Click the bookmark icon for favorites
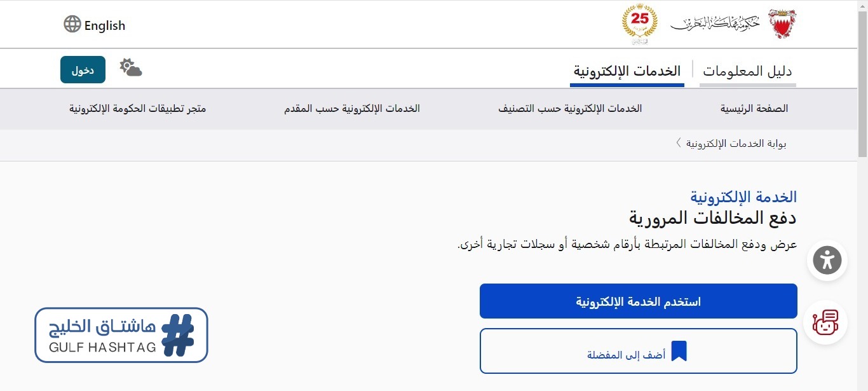The height and width of the screenshot is (391, 868). pos(679,351)
